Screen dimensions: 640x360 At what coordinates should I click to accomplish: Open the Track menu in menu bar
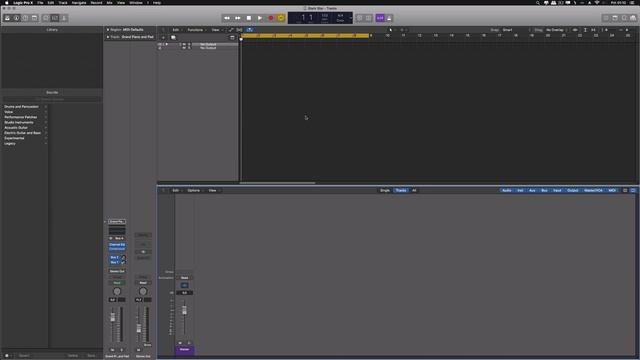pyautogui.click(x=63, y=2)
